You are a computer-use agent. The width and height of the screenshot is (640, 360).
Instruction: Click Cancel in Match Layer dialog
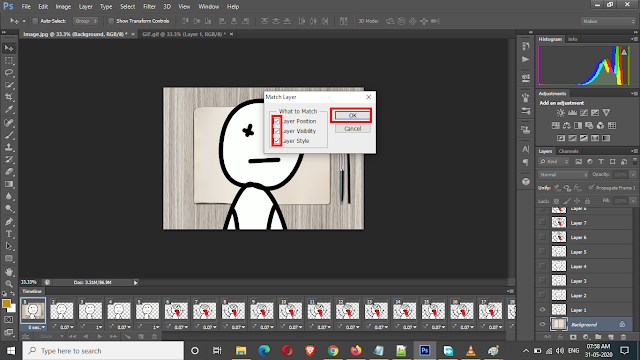tap(353, 129)
